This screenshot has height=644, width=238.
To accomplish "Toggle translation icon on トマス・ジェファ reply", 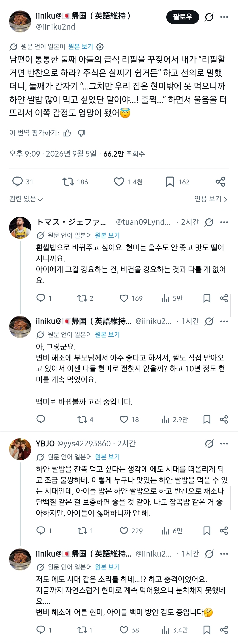I will click(x=209, y=222).
